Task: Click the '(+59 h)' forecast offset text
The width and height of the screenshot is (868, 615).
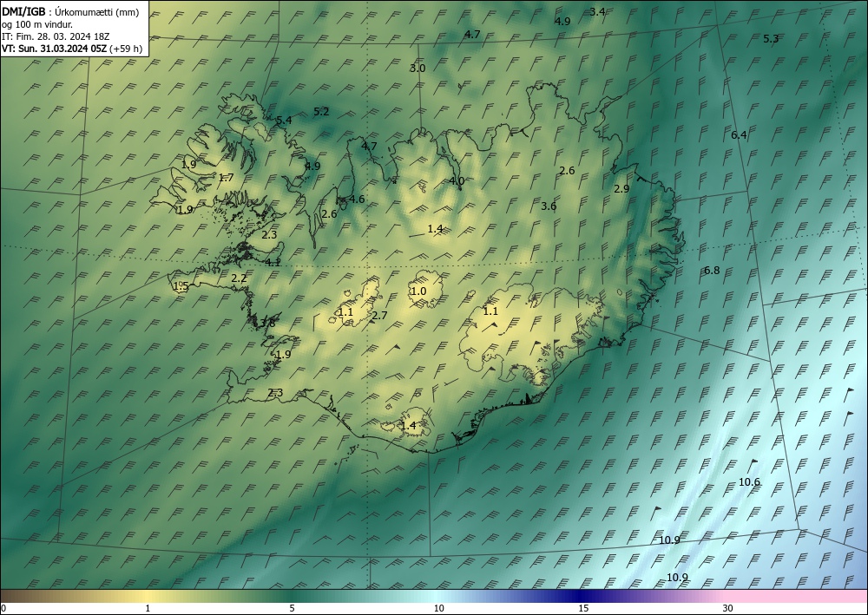Action: pos(126,49)
